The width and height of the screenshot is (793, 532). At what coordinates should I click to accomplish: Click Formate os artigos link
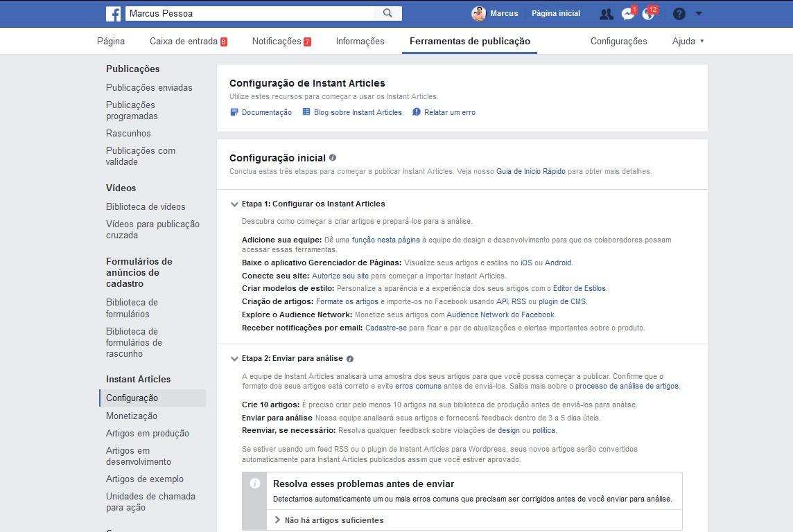pos(347,301)
